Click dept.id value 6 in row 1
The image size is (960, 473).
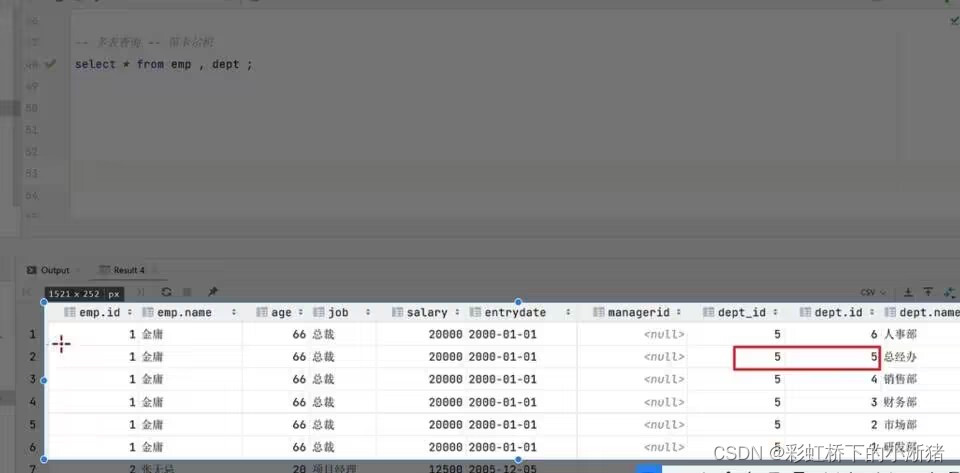tap(874, 335)
